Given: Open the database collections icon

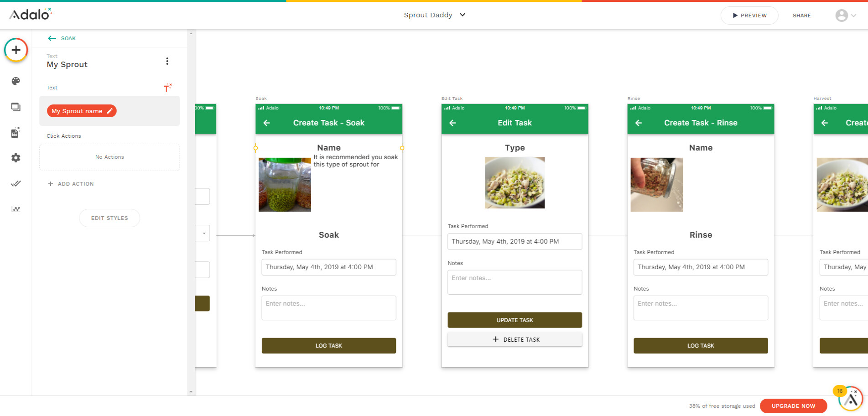Looking at the screenshot, I should click(16, 133).
